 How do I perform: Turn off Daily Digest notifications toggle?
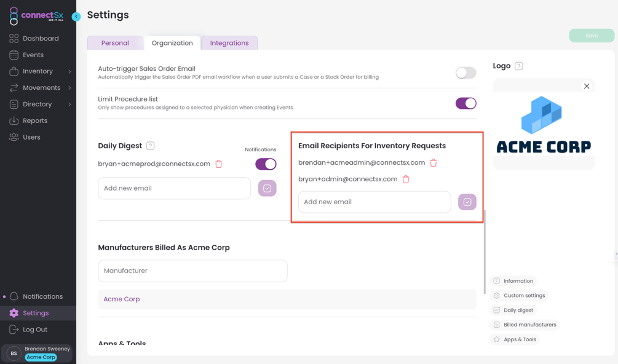pyautogui.click(x=265, y=164)
